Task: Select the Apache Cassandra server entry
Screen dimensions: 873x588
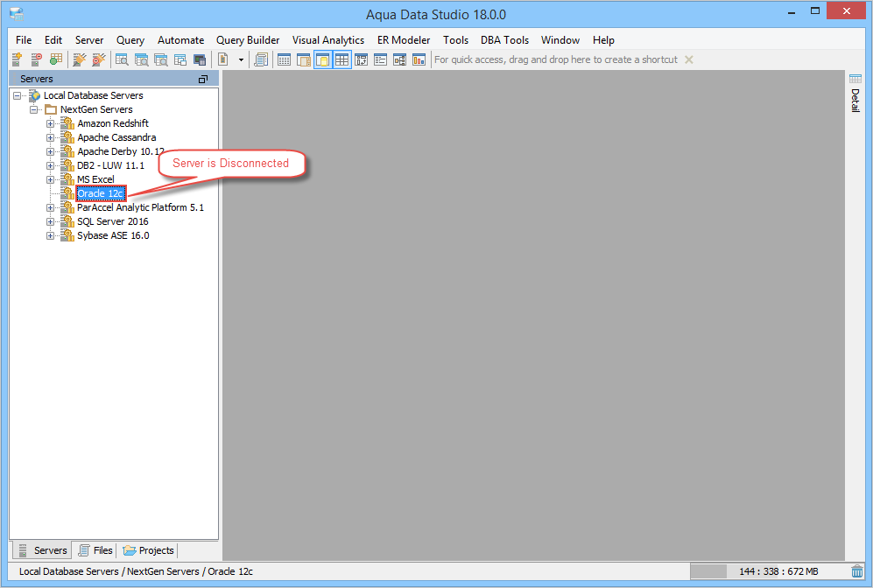Action: [x=116, y=137]
